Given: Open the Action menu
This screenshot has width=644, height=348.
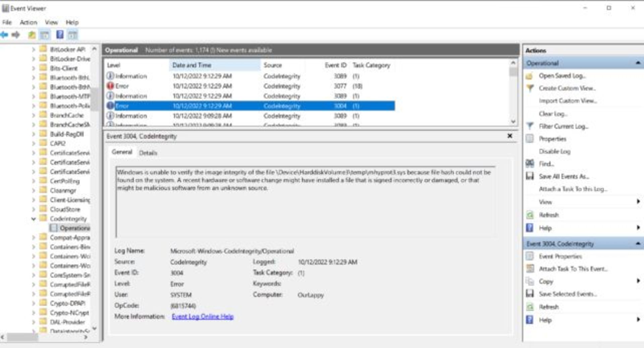Looking at the screenshot, I should pyautogui.click(x=29, y=22).
